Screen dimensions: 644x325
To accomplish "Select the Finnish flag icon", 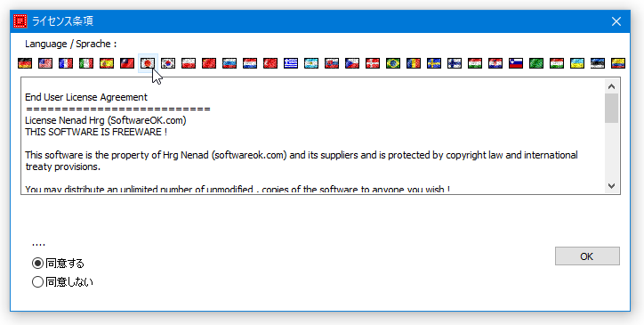I will [455, 63].
